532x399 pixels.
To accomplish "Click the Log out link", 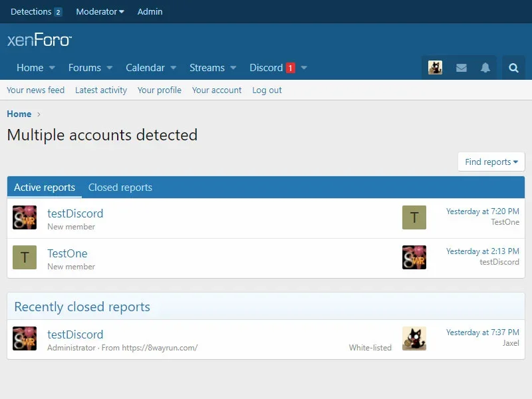I will [x=267, y=90].
